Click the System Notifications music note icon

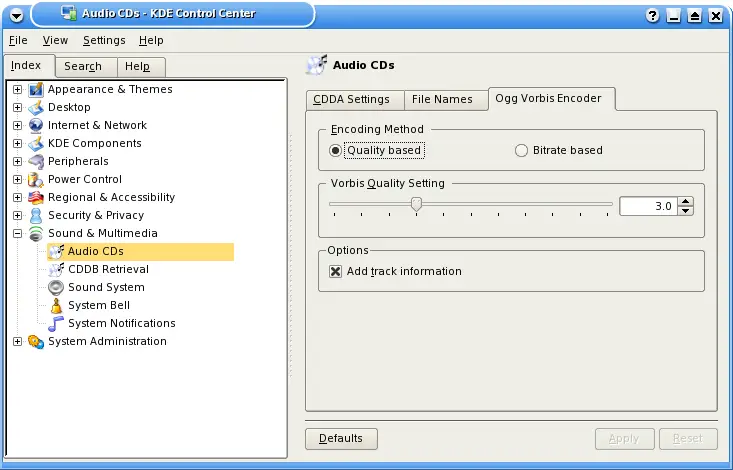56,323
